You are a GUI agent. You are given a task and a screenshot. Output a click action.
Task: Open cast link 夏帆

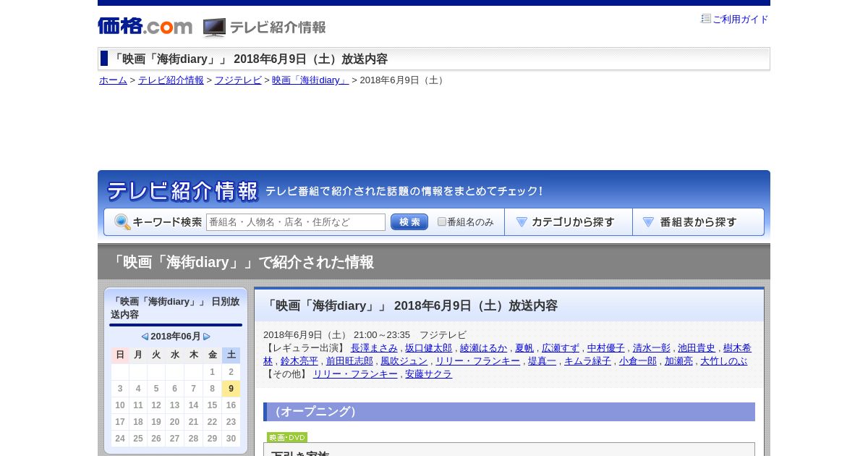coord(524,348)
